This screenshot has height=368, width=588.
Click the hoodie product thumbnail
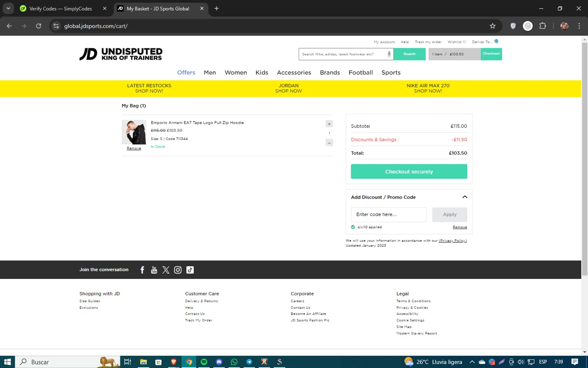point(134,132)
